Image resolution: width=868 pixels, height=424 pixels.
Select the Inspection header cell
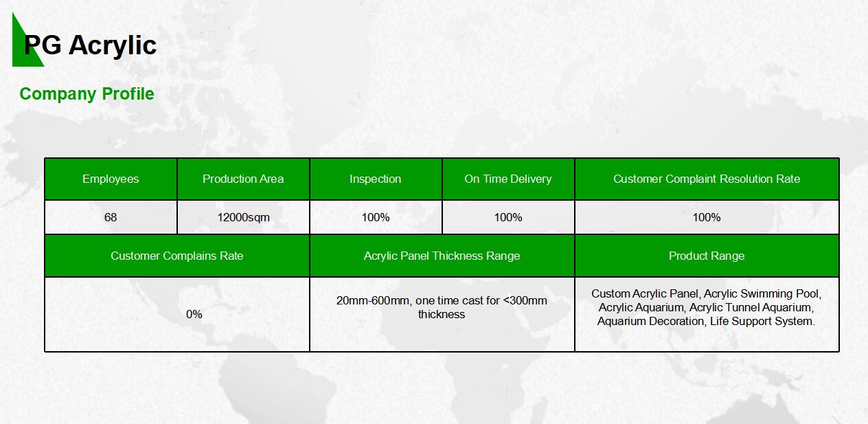tap(376, 179)
